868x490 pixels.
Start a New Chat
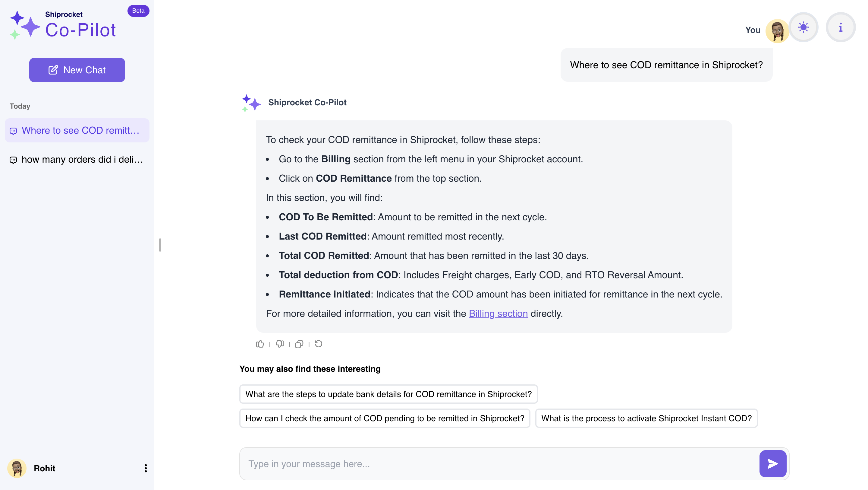(77, 70)
